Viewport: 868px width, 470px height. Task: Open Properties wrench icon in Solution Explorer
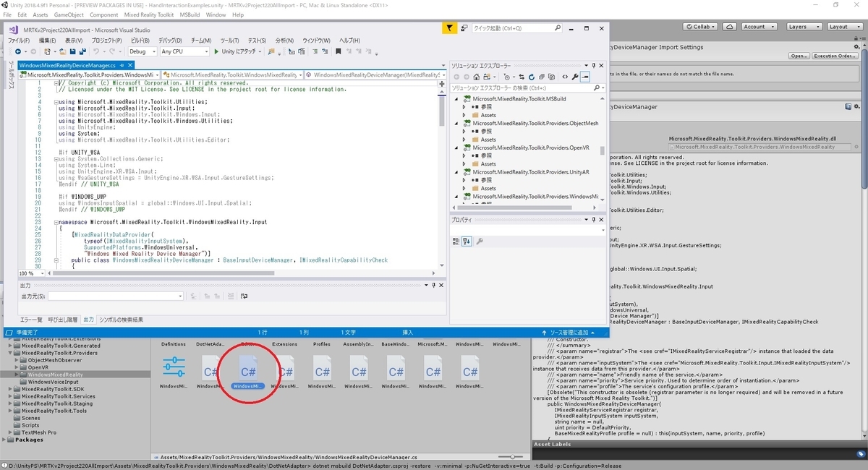pos(575,77)
